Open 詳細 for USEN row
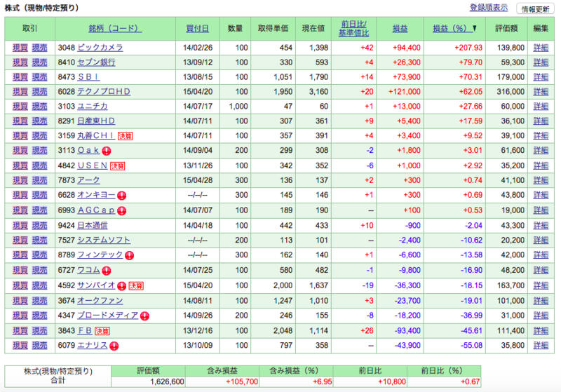The height and width of the screenshot is (392, 561). [x=541, y=165]
